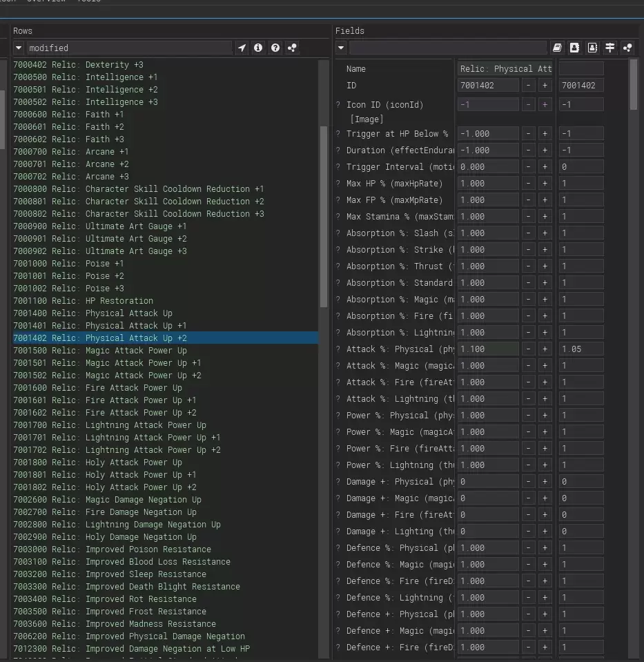Viewport: 644px width, 662px height.
Task: Open the Fields search filter dropdown arrow
Action: 341,48
